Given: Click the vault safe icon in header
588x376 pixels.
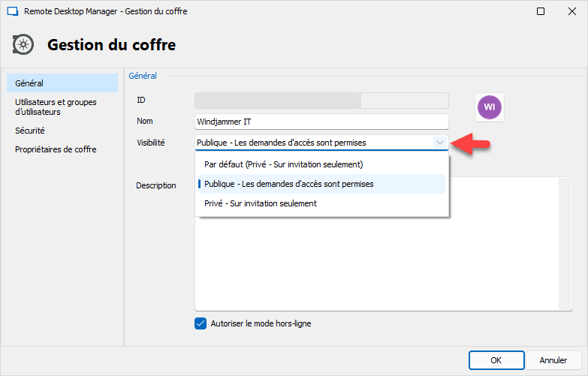Looking at the screenshot, I should 24,45.
